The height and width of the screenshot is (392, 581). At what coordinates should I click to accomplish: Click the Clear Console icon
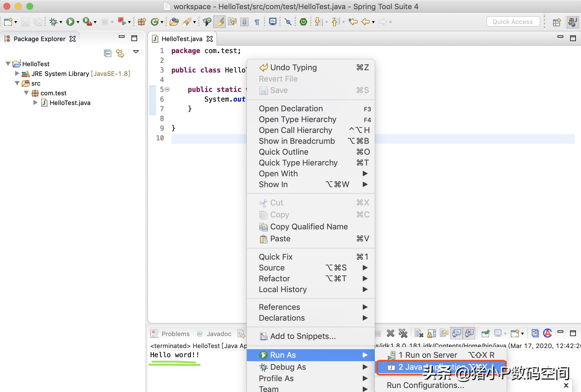click(419, 333)
